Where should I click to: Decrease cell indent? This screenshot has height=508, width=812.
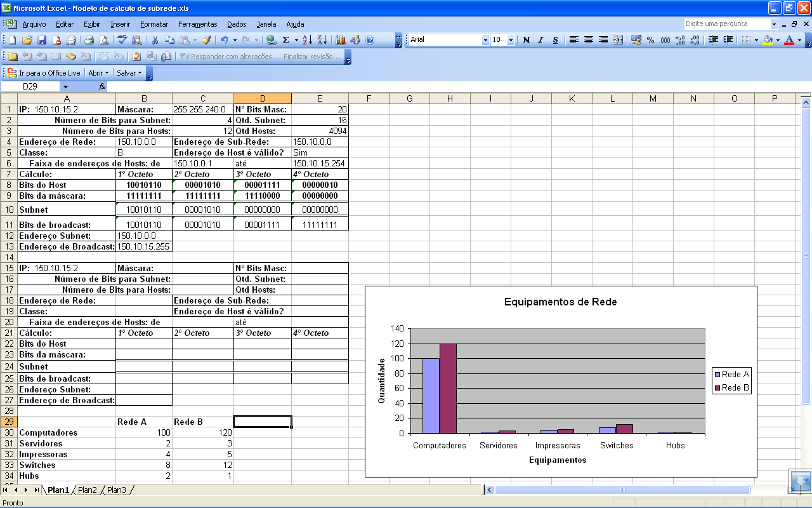pyautogui.click(x=713, y=40)
